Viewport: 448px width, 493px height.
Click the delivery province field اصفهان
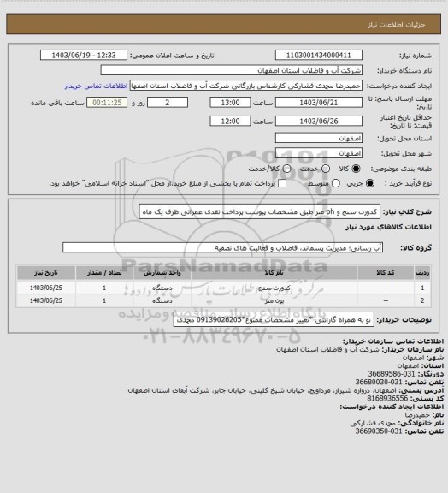[319, 138]
